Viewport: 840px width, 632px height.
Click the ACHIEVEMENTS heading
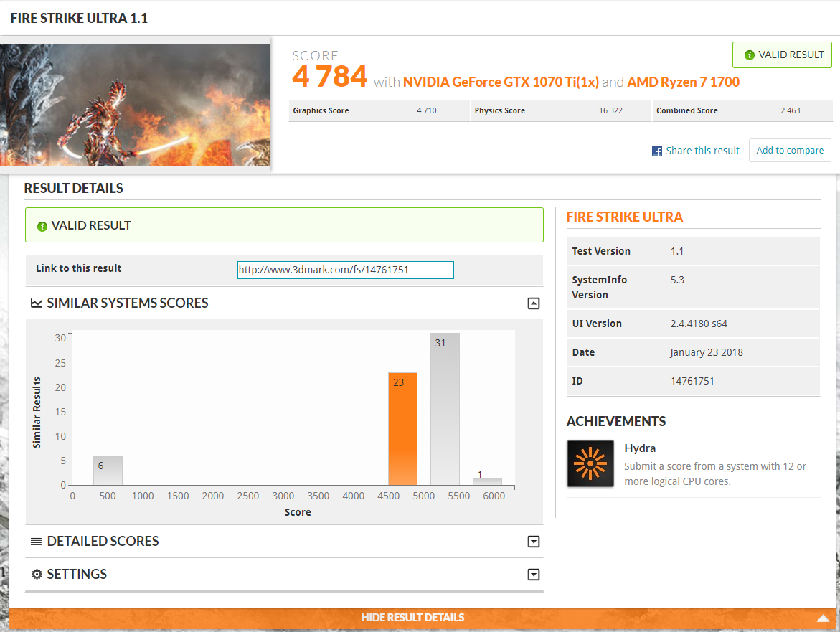(616, 422)
